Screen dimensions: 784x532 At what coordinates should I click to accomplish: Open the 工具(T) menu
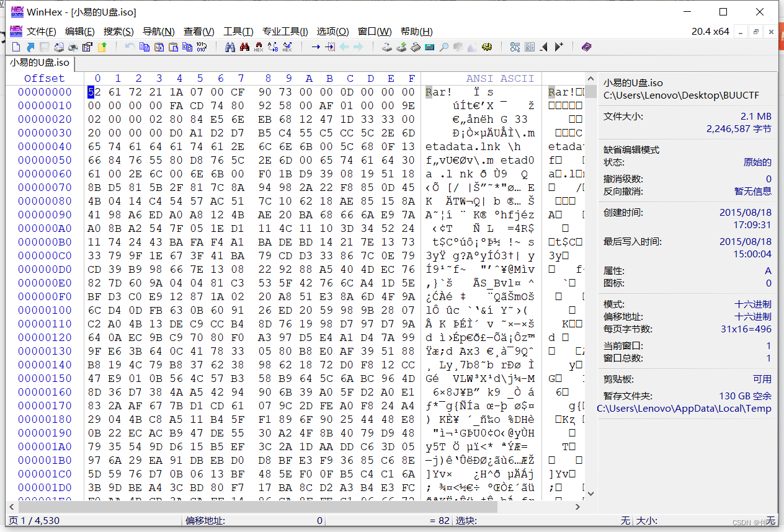(239, 32)
